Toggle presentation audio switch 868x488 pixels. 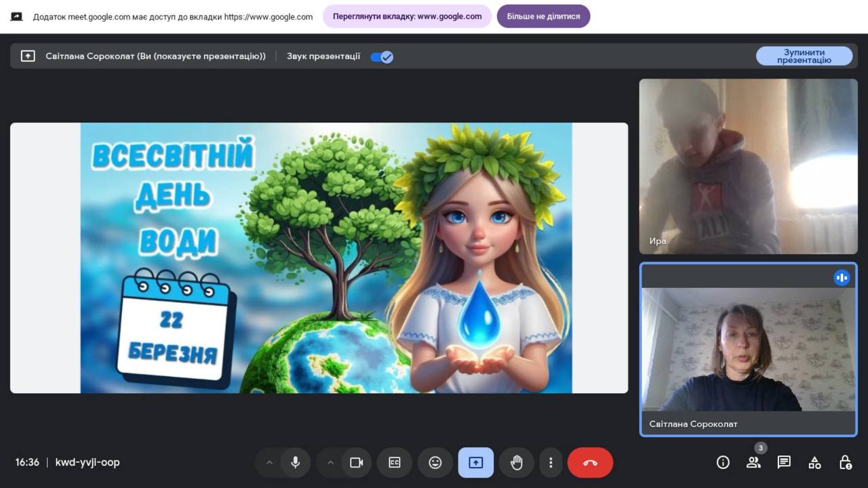[382, 57]
